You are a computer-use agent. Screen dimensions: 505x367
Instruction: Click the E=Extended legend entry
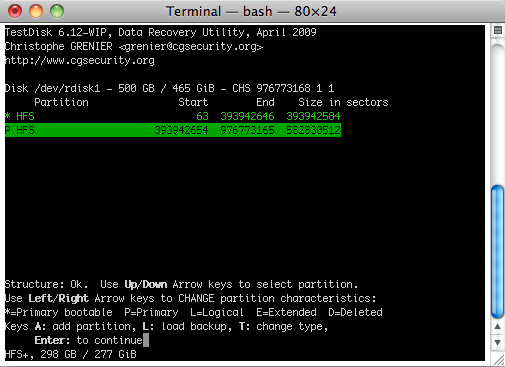point(286,312)
